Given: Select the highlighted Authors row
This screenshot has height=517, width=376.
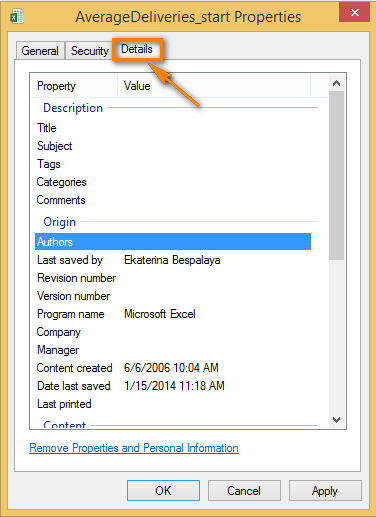Looking at the screenshot, I should tap(173, 242).
